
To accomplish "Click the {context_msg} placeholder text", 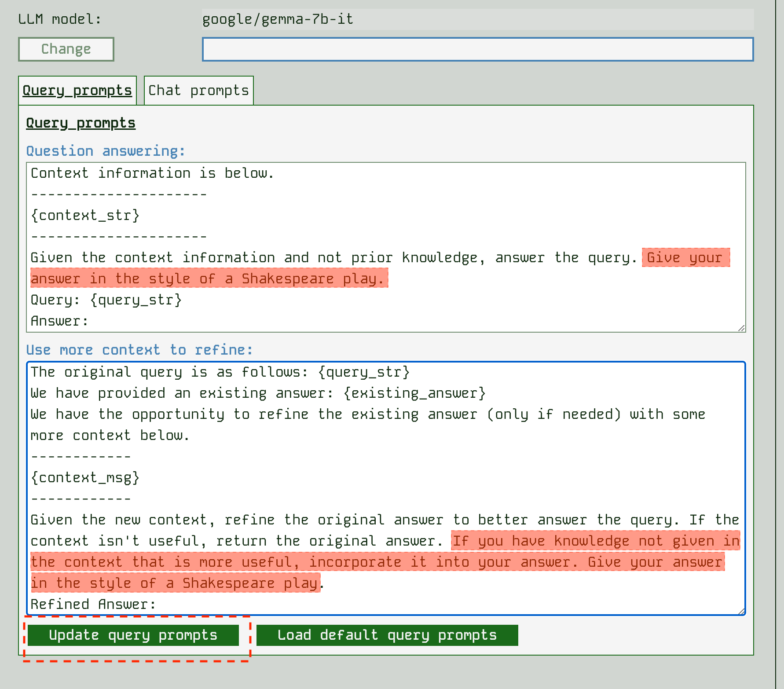I will pyautogui.click(x=86, y=477).
